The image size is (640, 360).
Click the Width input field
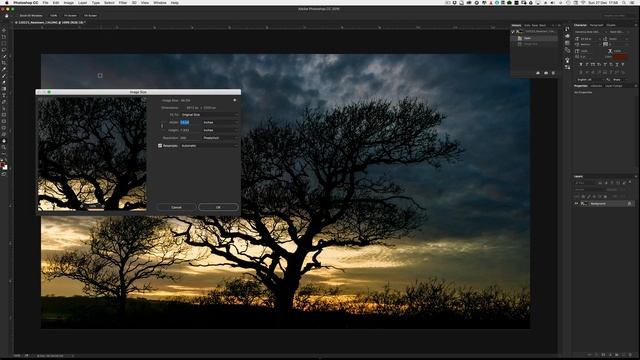[191, 122]
